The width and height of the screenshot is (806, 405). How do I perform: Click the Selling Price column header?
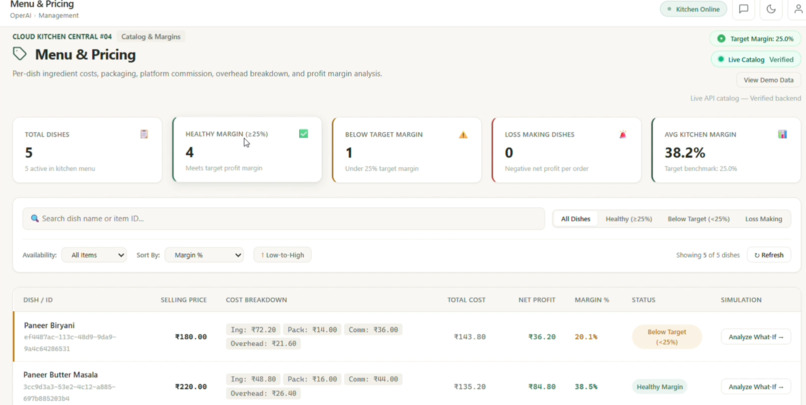pyautogui.click(x=184, y=300)
